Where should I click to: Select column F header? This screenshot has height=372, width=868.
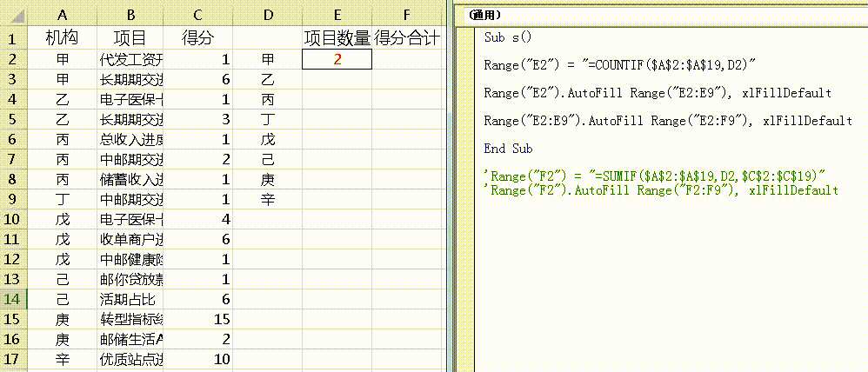(x=407, y=16)
